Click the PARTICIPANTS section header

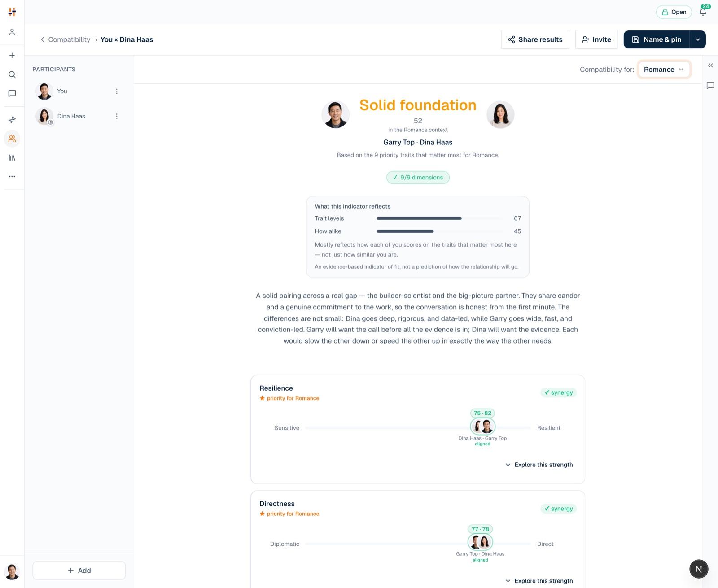click(x=54, y=70)
